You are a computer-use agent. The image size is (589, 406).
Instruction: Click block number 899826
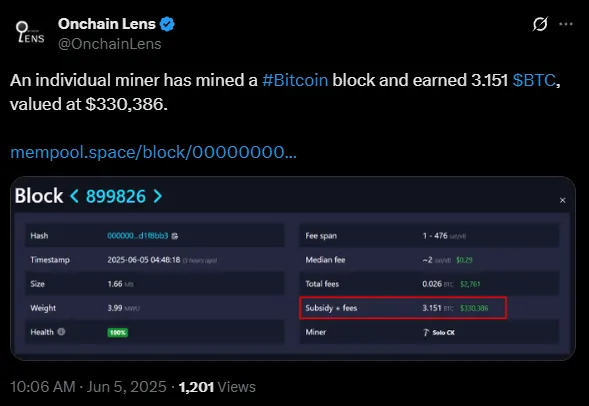point(116,196)
